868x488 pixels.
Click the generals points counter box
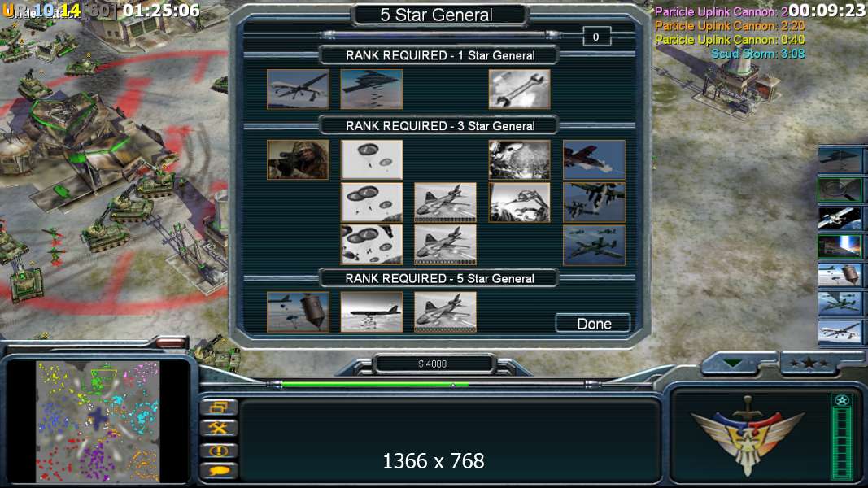pos(596,37)
